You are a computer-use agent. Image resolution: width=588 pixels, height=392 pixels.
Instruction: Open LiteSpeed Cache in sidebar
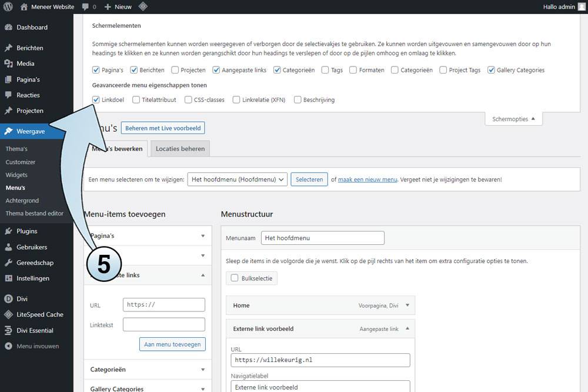coord(39,314)
